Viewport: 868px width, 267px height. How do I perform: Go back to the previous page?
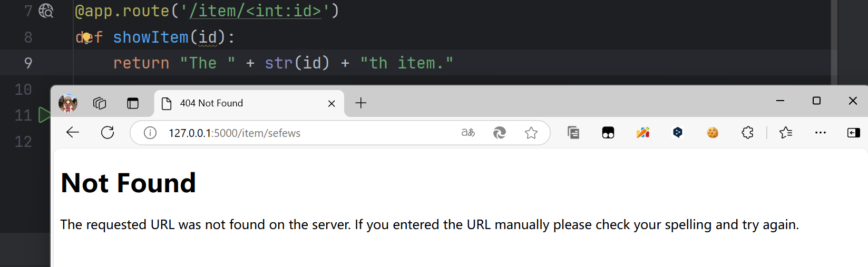pos(73,133)
